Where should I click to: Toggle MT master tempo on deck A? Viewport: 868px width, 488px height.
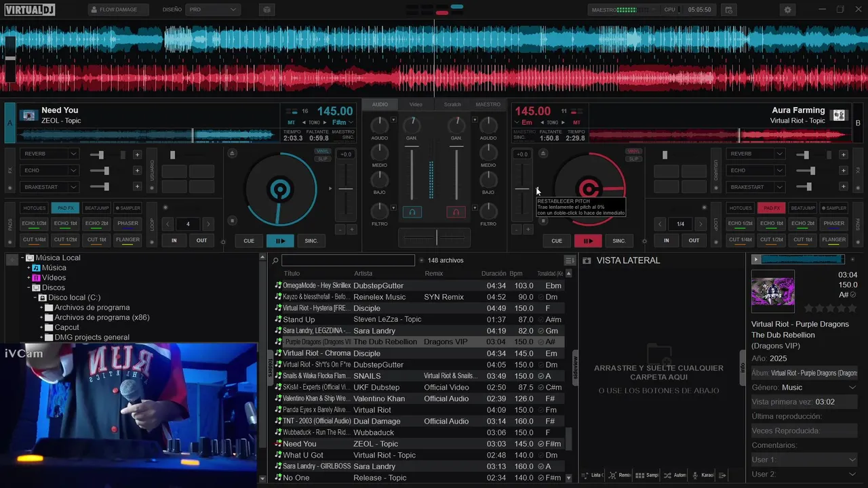click(292, 123)
